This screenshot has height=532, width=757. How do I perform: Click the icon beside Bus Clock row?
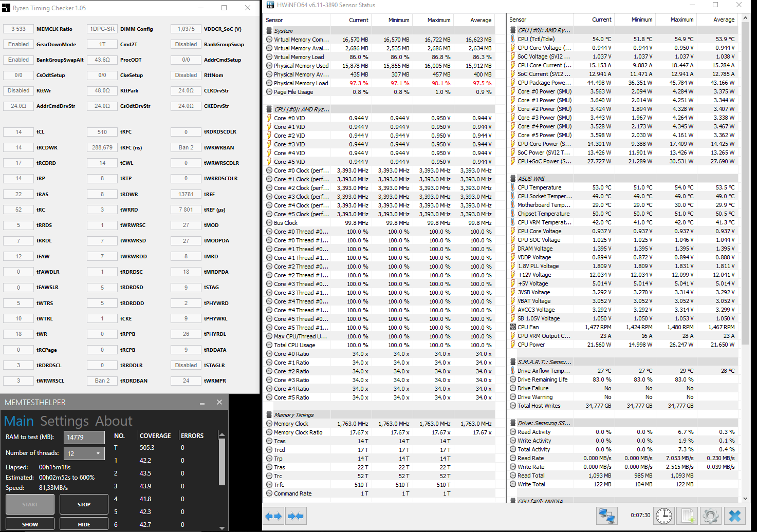(x=269, y=223)
